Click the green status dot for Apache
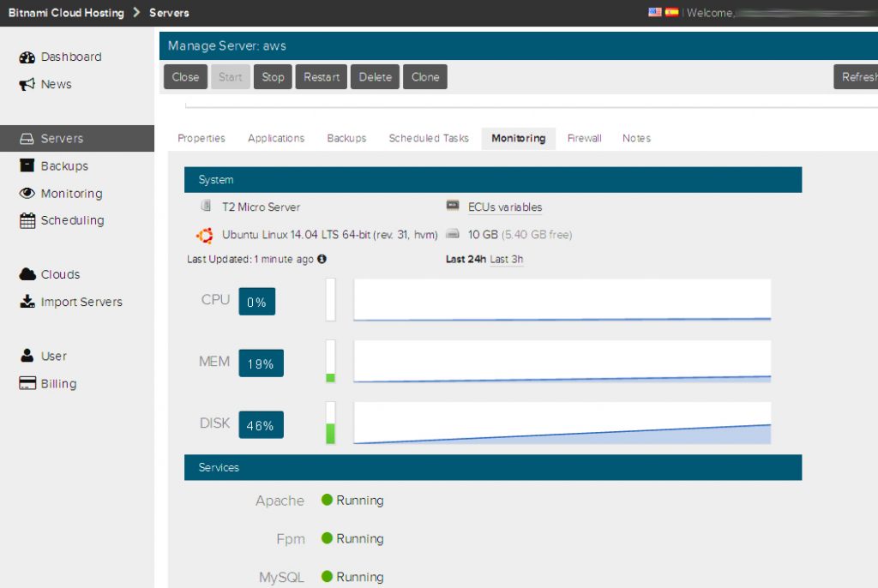878x588 pixels. click(x=327, y=500)
